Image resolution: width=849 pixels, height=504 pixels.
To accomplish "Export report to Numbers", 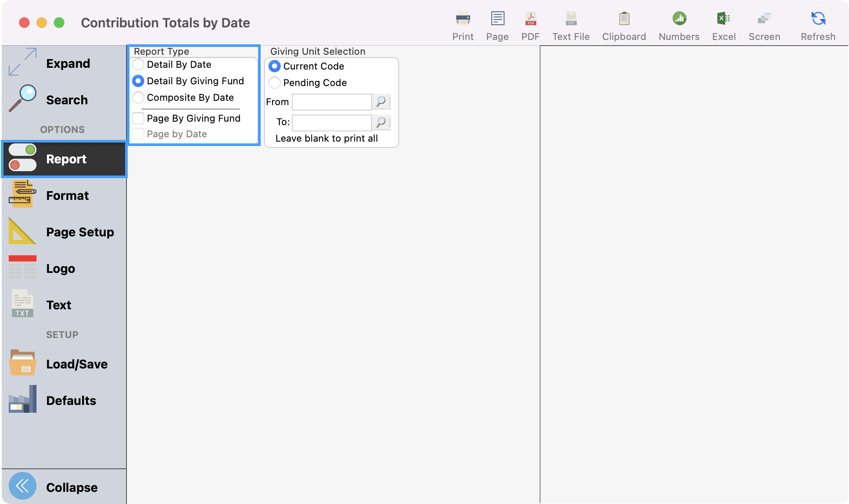I will 678,24.
